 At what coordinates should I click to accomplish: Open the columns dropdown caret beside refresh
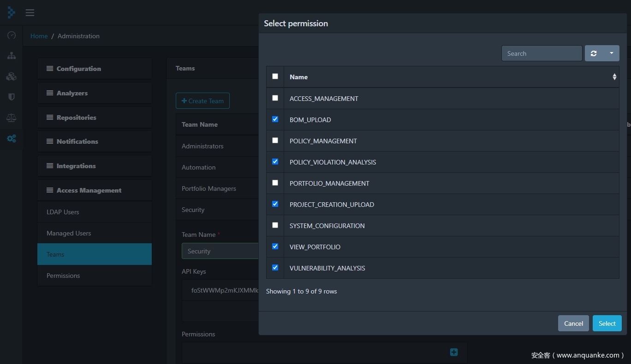pyautogui.click(x=611, y=53)
